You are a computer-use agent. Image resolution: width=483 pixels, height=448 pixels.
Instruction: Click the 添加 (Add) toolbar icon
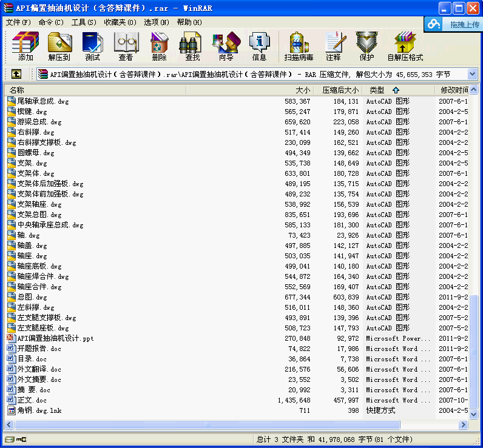25,46
